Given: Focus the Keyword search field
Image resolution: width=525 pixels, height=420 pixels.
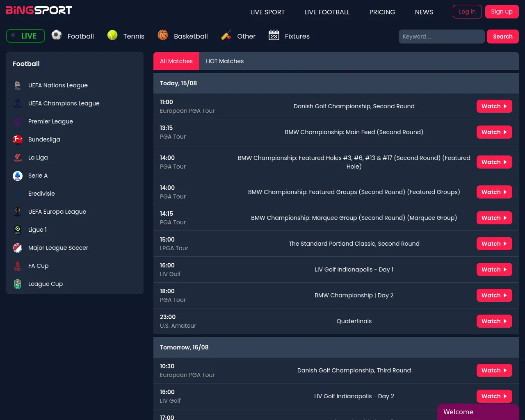Looking at the screenshot, I should tap(441, 37).
